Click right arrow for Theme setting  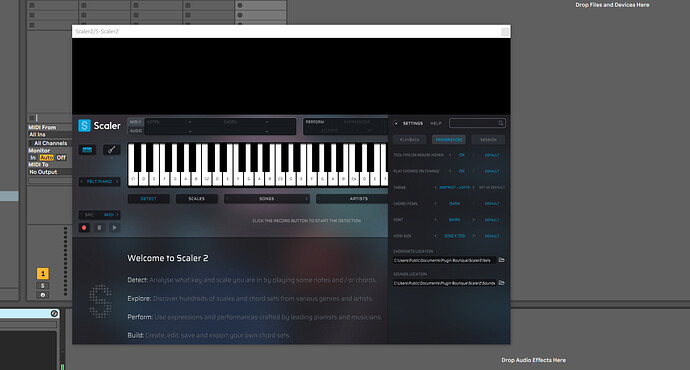pos(473,187)
